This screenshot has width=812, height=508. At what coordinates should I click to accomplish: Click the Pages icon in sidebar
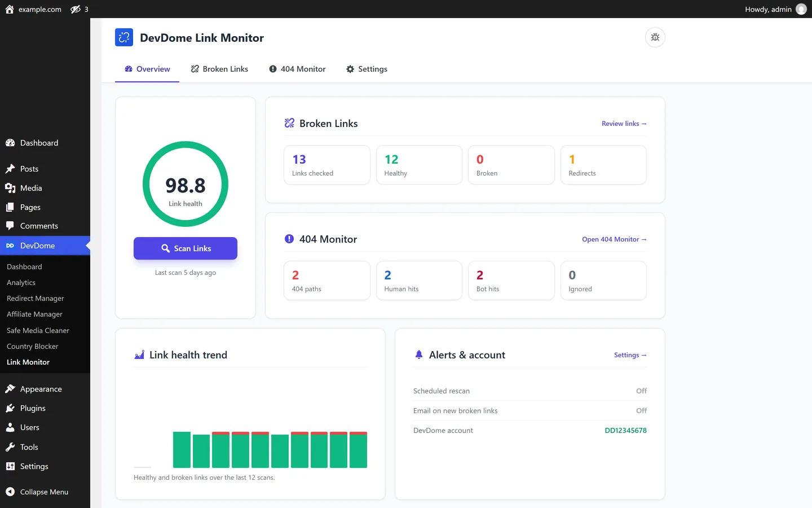tap(10, 207)
